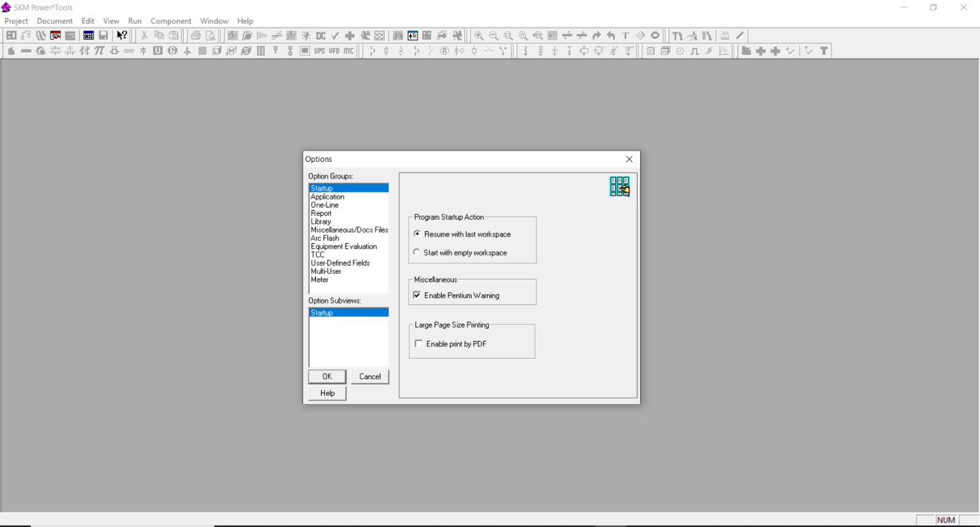Screen dimensions: 980x527
Task: Click the Save toolbar icon
Action: click(x=104, y=36)
